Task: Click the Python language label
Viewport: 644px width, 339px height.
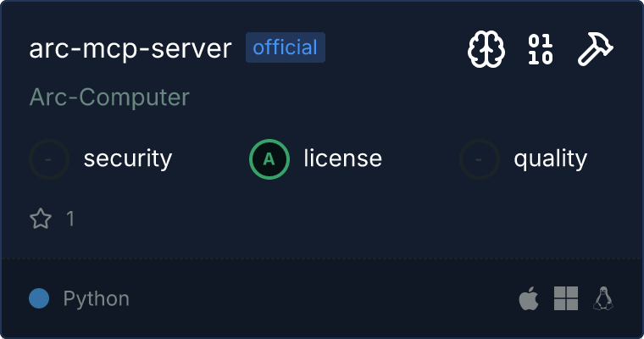Action: 96,298
